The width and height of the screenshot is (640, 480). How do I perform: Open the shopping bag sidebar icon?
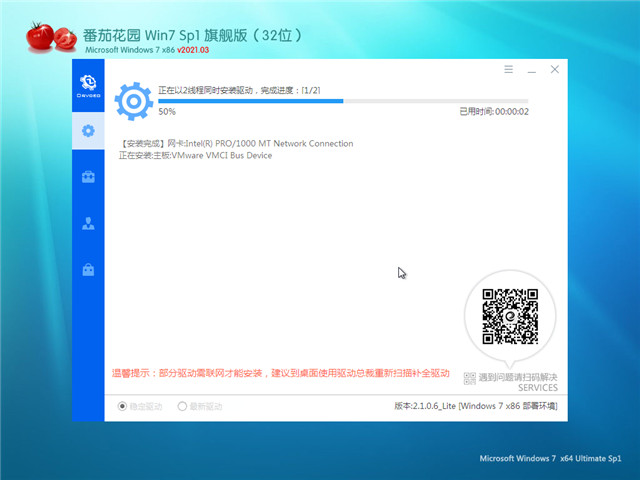click(88, 269)
